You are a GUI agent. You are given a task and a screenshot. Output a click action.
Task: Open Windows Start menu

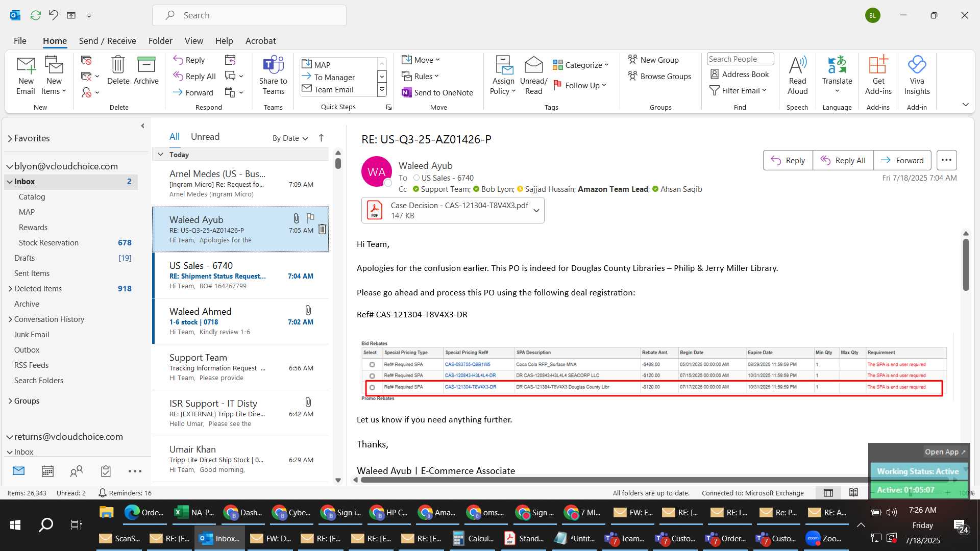click(x=15, y=525)
